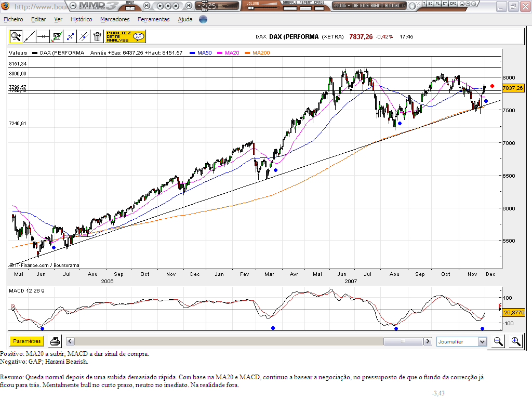Viewport: 532px width, 399px height.
Task: Open the indicators chart icon
Action: (x=57, y=36)
